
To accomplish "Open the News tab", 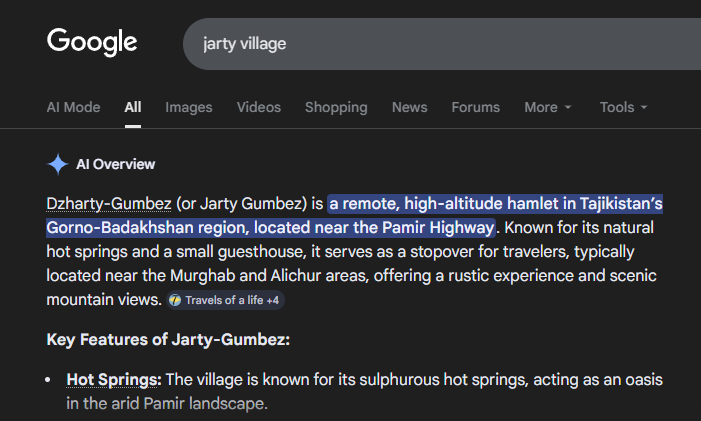I will [x=409, y=107].
